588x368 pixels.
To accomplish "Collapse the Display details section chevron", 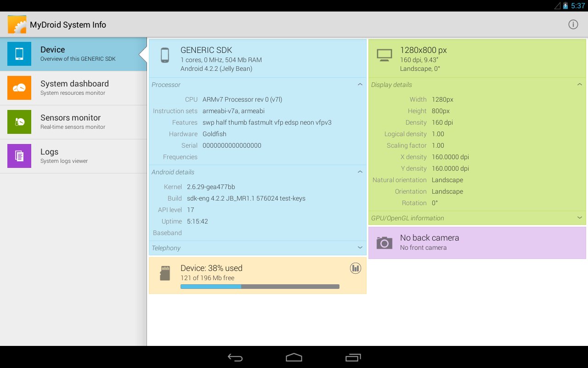I will (580, 85).
